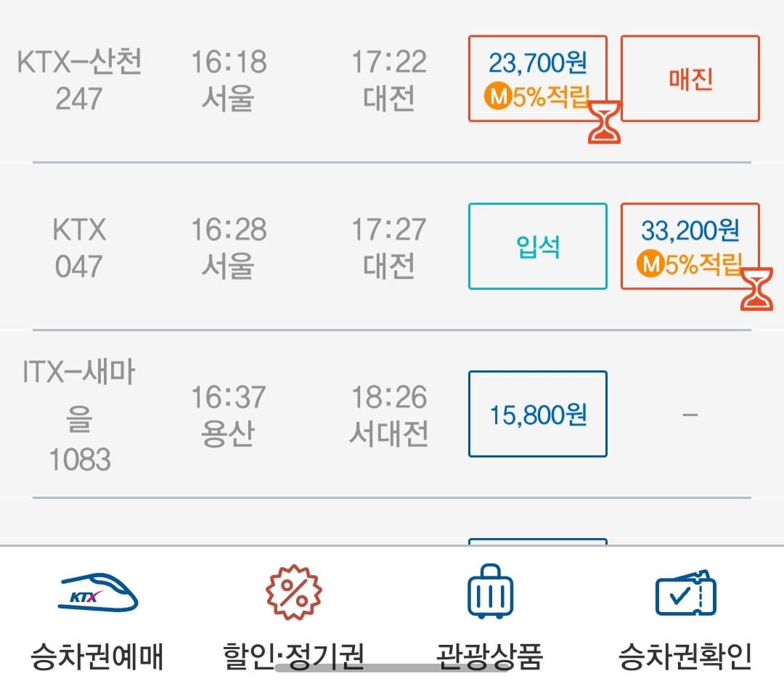Click the dash placeholder next to the ITX fare
The width and height of the screenshot is (784, 684).
tap(688, 414)
